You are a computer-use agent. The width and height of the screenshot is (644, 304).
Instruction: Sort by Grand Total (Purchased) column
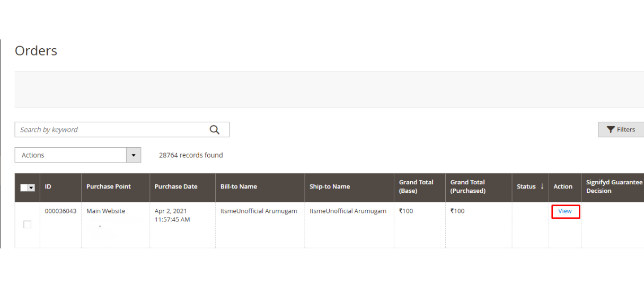click(x=479, y=187)
